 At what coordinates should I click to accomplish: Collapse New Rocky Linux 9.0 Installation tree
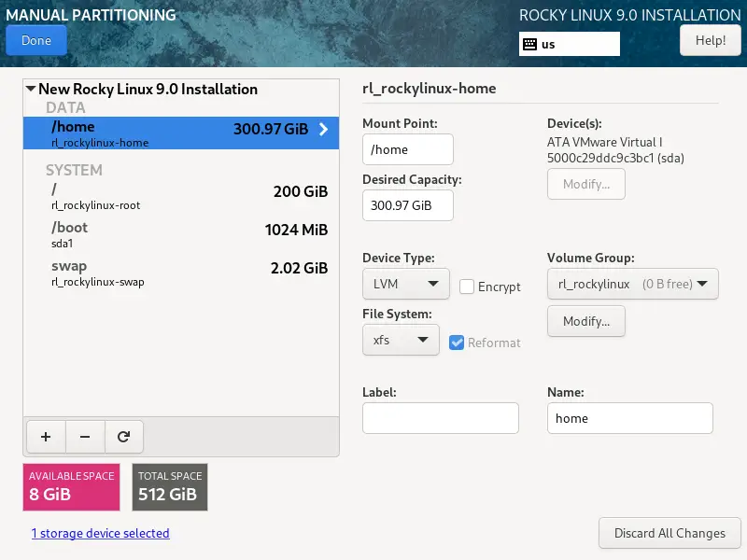click(x=31, y=89)
